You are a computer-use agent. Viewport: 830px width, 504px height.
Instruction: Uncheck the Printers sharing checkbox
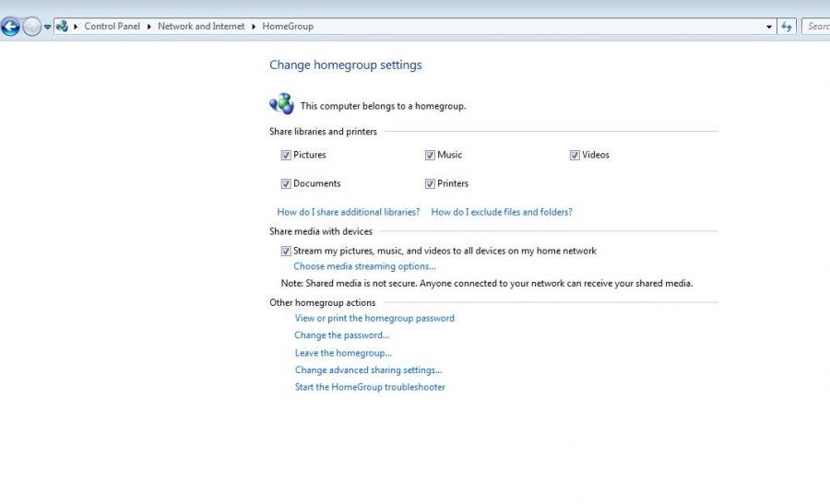pos(430,184)
